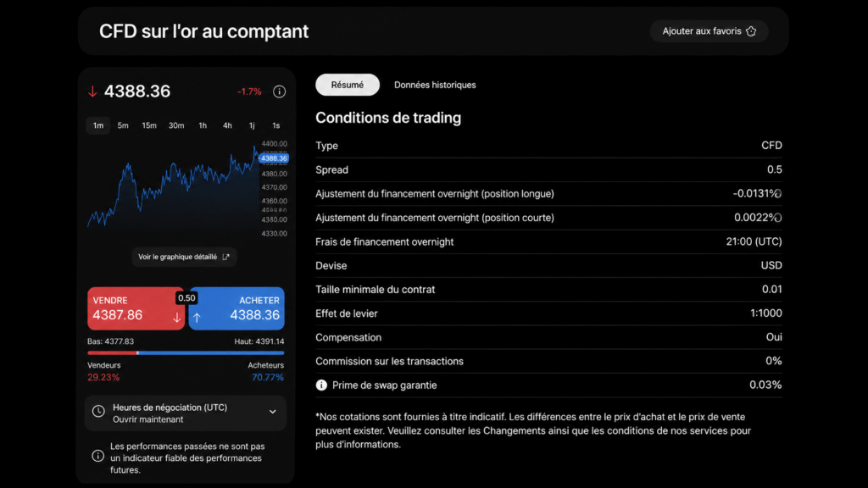This screenshot has width=868, height=488.
Task: Click the Effet de levier 1:1000 value
Action: (x=766, y=313)
